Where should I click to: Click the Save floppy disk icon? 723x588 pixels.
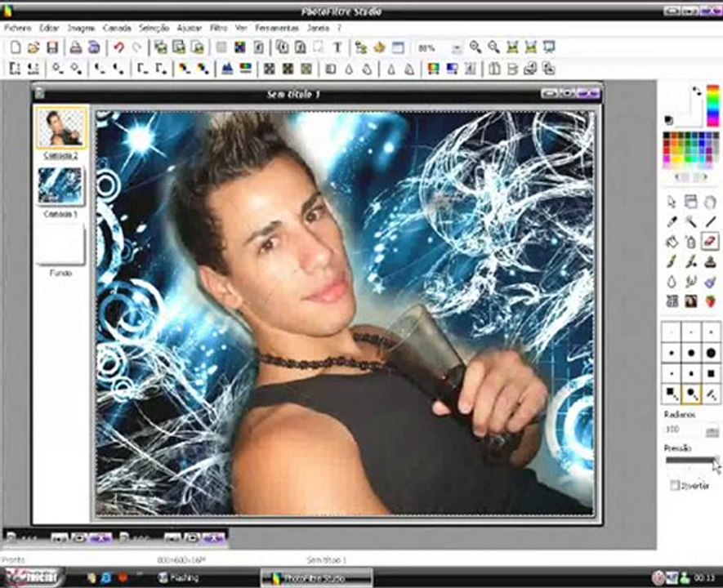click(52, 47)
